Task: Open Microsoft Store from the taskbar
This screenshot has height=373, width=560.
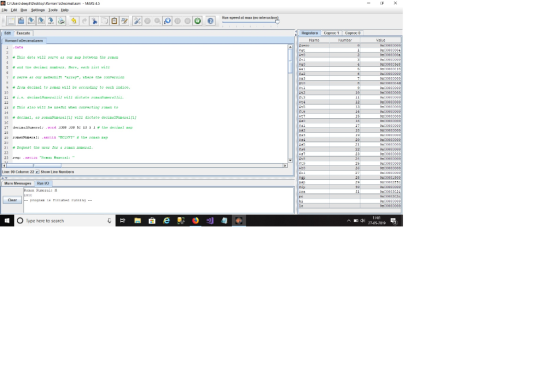Action: [152, 221]
